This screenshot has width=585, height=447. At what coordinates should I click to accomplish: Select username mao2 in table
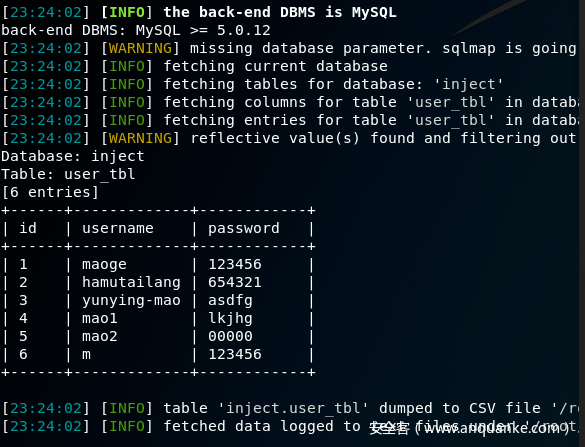(100, 336)
